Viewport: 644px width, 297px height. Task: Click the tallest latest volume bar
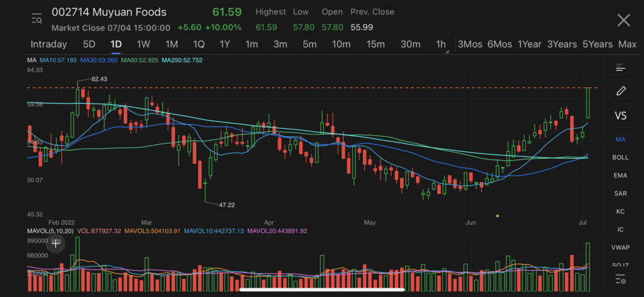pos(588,267)
